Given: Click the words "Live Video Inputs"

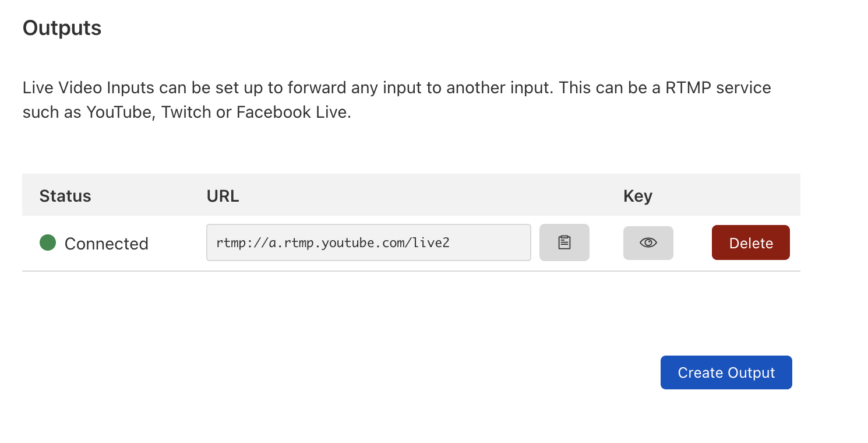Looking at the screenshot, I should 88,88.
